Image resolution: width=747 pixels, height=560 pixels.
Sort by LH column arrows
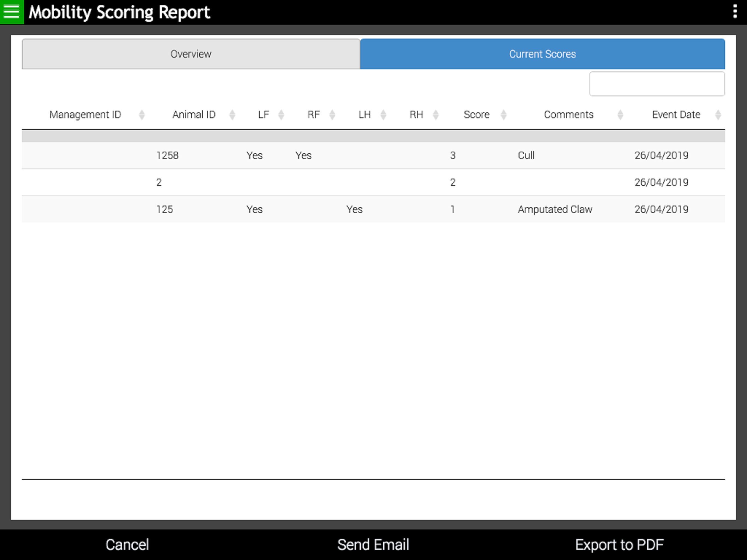click(383, 115)
